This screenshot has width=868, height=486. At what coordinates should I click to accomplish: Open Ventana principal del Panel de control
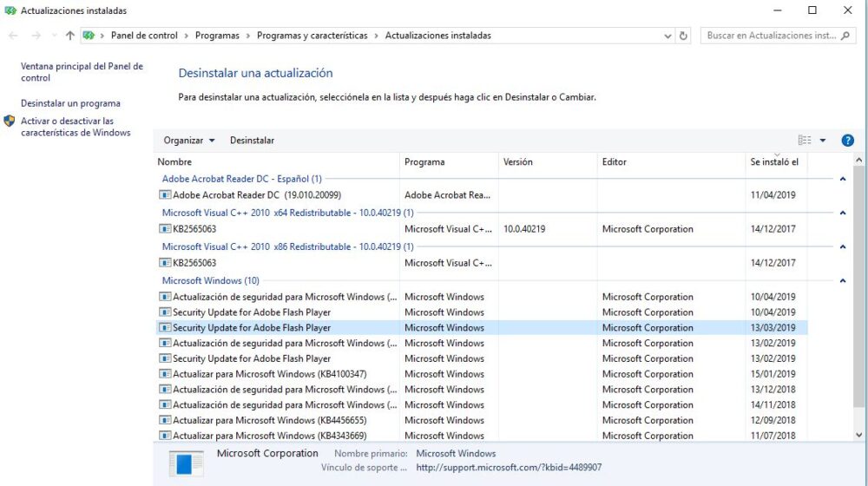click(x=82, y=72)
